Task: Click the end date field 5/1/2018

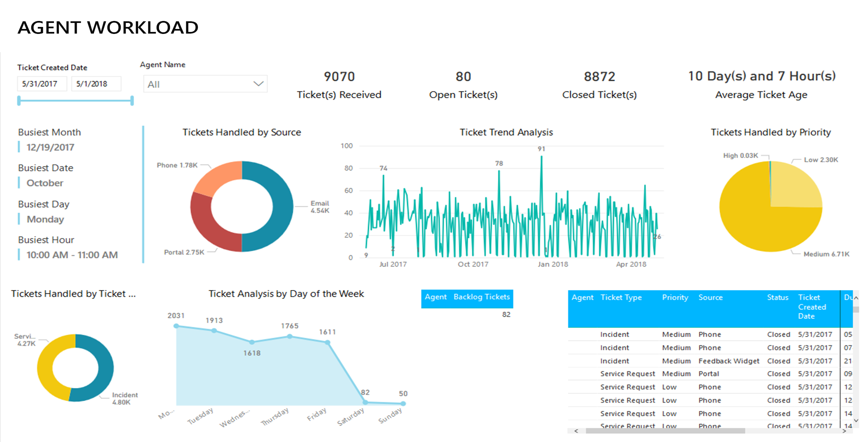Action: [x=96, y=84]
